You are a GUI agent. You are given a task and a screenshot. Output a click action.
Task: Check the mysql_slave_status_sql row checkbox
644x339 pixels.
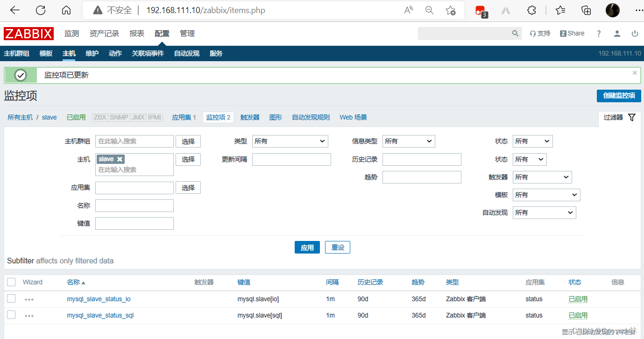[x=12, y=315]
